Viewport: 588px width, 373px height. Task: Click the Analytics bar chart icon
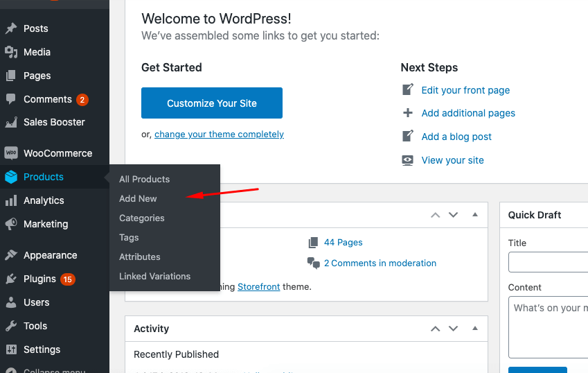click(11, 200)
